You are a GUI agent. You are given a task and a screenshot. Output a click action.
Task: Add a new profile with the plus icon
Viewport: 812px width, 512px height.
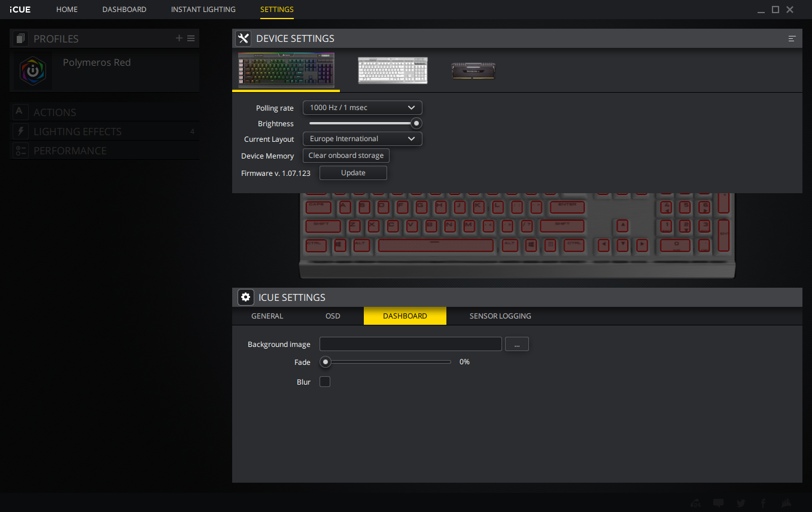click(179, 38)
